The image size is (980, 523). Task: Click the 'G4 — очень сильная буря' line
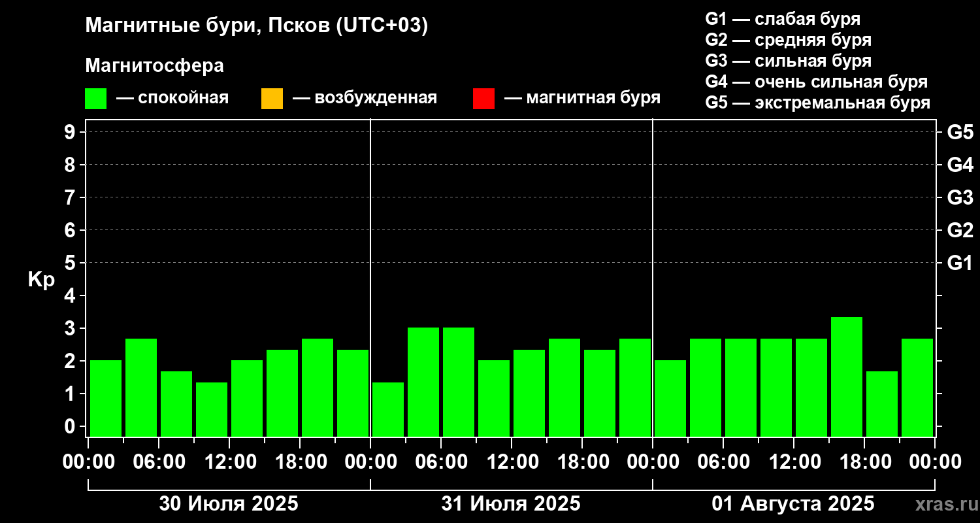[816, 82]
